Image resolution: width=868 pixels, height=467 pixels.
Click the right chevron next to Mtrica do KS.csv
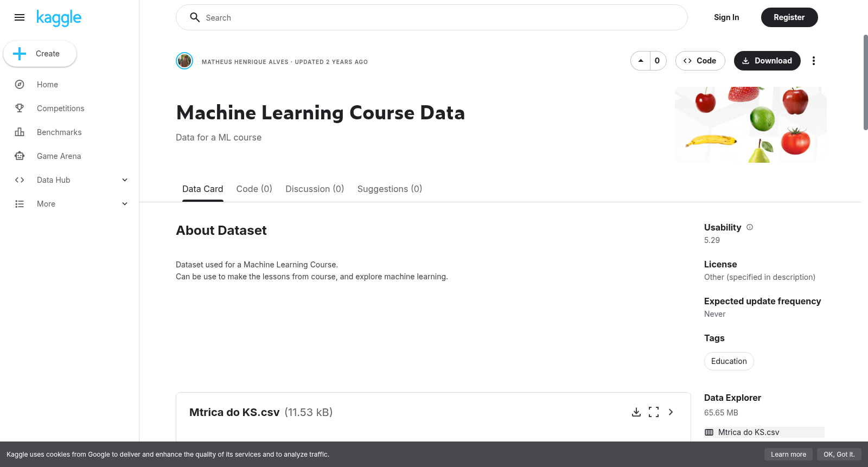click(671, 412)
